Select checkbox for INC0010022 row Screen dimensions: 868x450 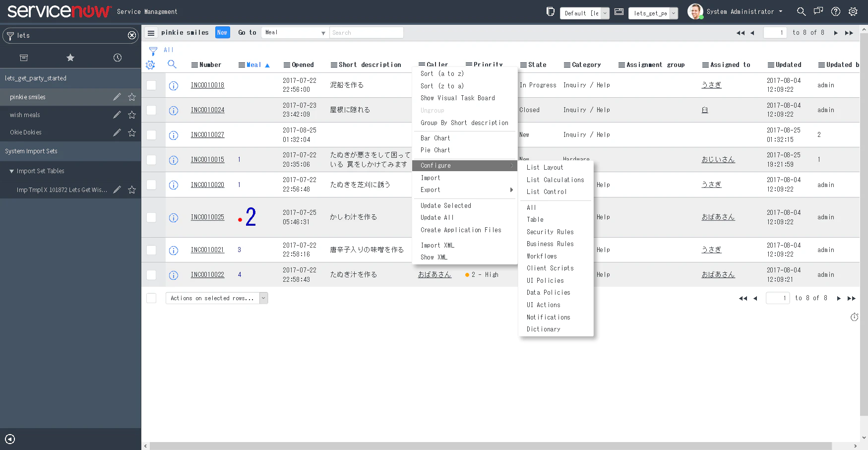click(151, 275)
